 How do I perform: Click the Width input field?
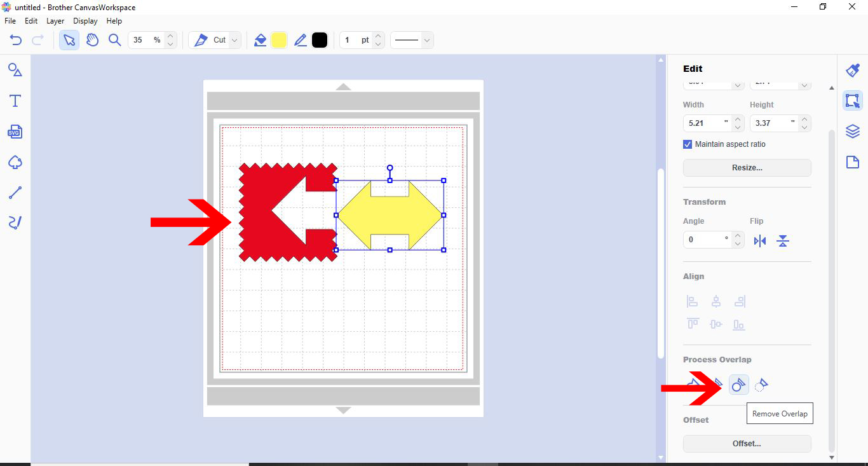pyautogui.click(x=707, y=123)
